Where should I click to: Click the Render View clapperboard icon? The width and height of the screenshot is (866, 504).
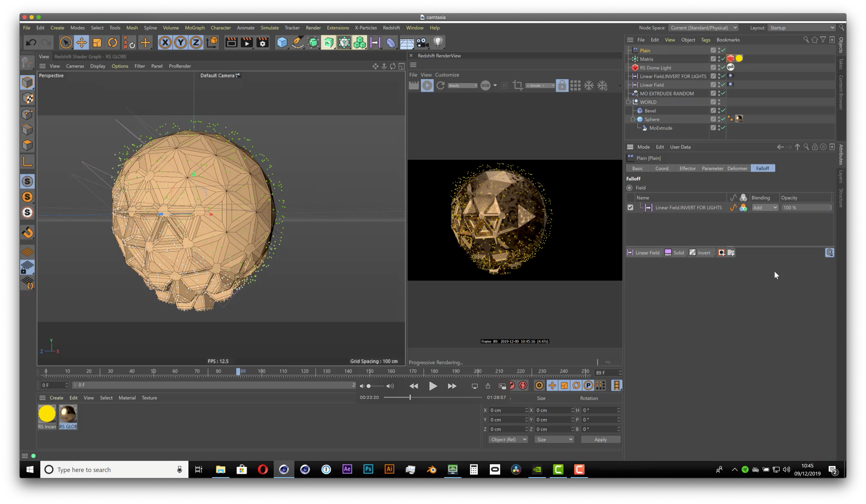coord(231,43)
